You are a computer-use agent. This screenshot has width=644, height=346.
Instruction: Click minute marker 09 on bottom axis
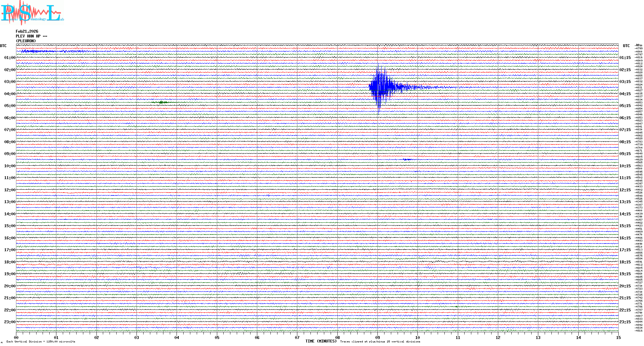(x=377, y=337)
